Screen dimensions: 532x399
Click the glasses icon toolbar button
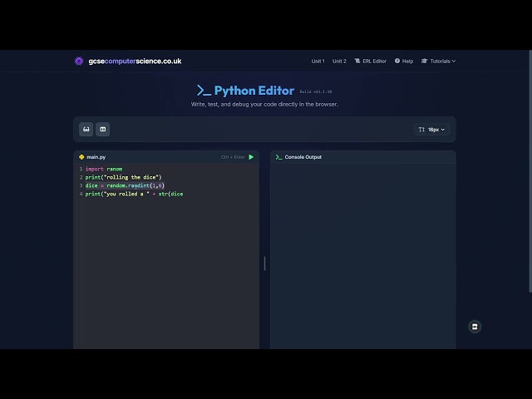click(x=86, y=130)
